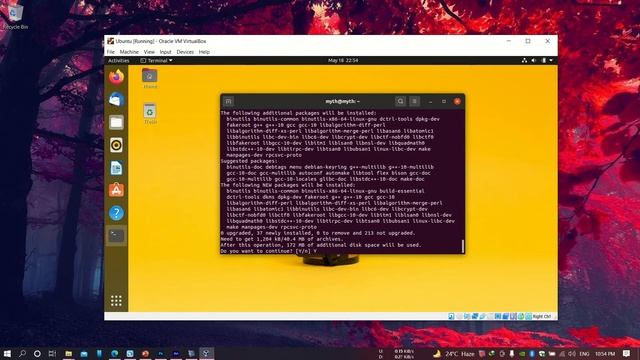The image size is (640, 360).
Task: Open the Files manager in the dock
Action: 116,122
